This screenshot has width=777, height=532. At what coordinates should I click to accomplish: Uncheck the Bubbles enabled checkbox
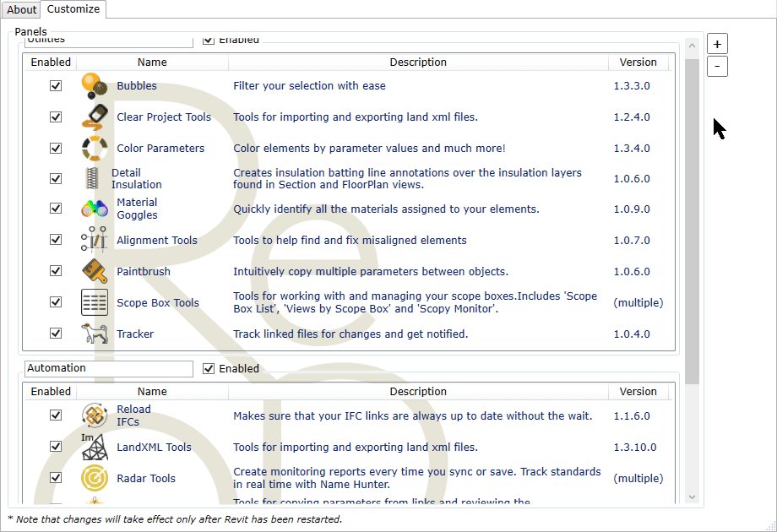pos(56,85)
